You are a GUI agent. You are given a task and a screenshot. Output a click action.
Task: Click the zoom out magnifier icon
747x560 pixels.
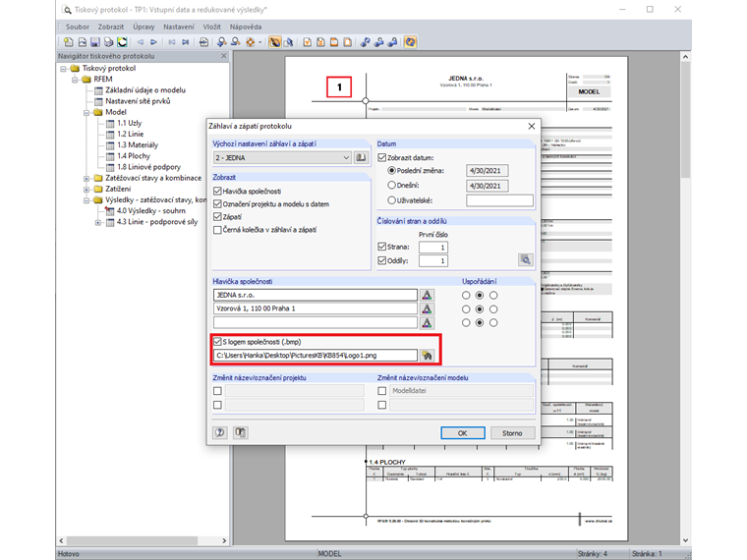pyautogui.click(x=235, y=42)
